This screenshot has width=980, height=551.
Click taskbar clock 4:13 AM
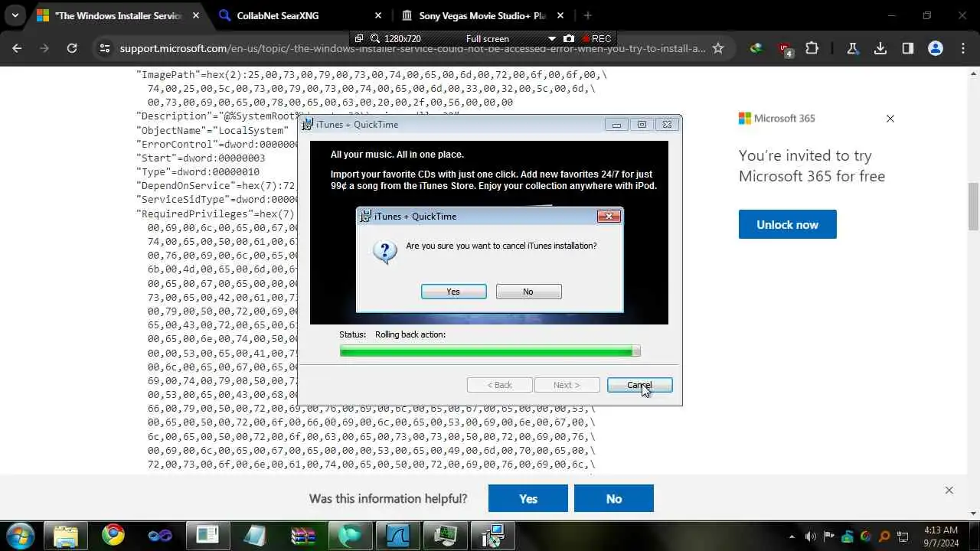tap(940, 536)
